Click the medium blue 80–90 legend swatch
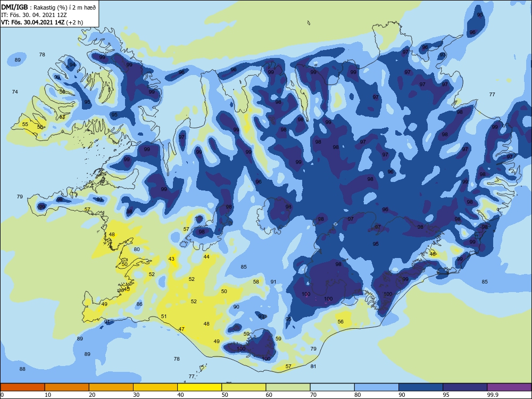The image size is (532, 399). click(x=377, y=387)
